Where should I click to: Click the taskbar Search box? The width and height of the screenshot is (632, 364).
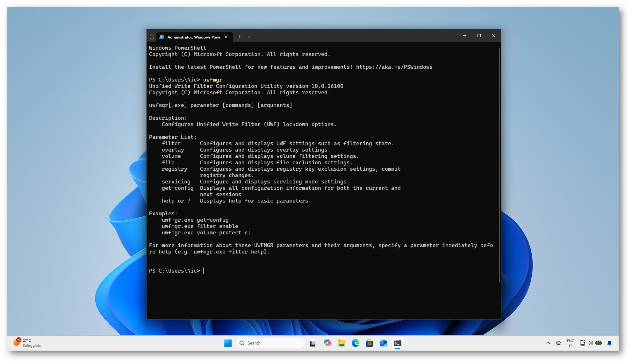[271, 343]
